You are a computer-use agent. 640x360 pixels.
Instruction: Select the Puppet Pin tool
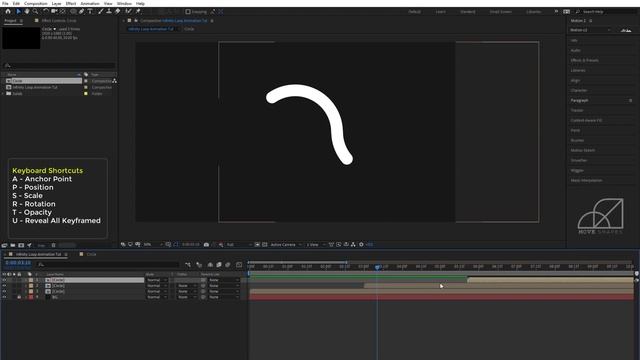138,11
